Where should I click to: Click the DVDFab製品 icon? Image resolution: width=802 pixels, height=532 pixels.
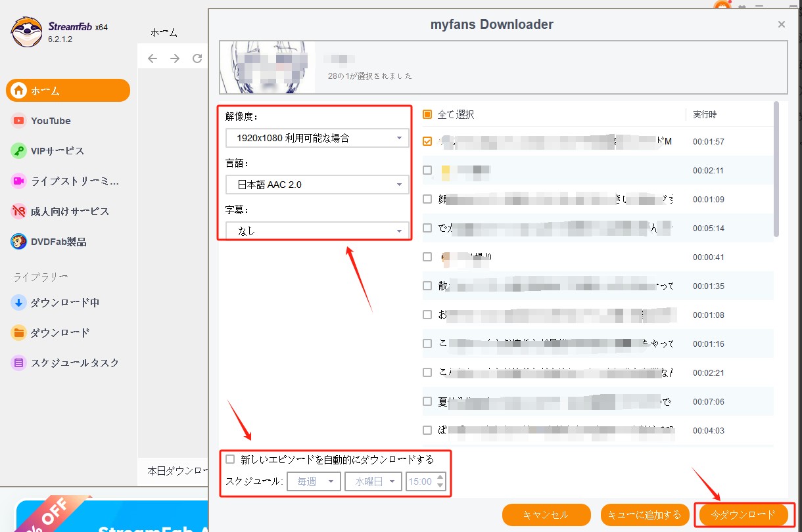point(18,242)
